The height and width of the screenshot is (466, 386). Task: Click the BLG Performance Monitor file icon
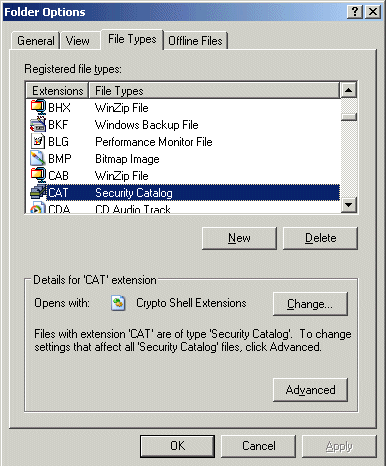38,141
